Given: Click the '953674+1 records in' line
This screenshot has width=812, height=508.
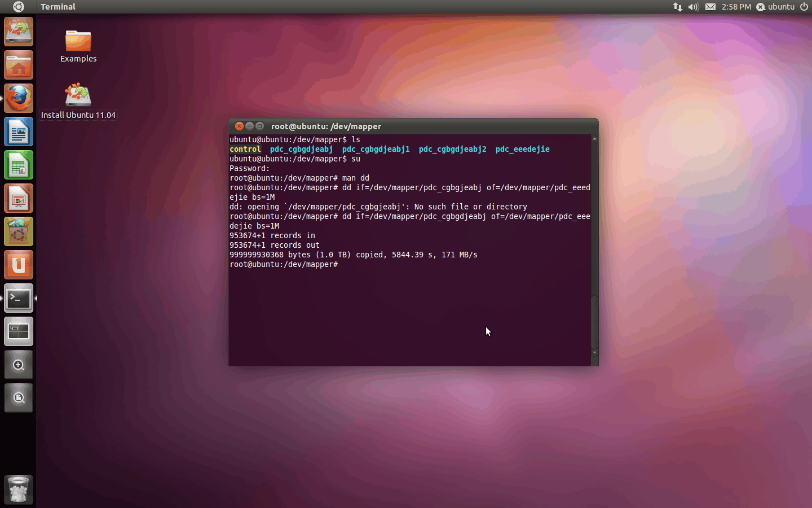Looking at the screenshot, I should (272, 235).
